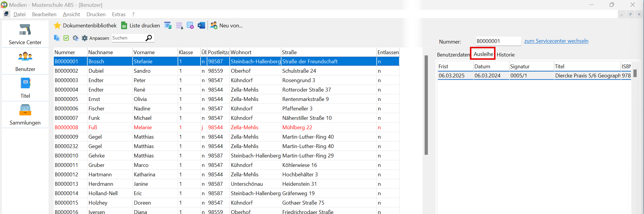The image size is (644, 214).
Task: Click the Ausleihe list vertical scrollbar
Action: [x=635, y=73]
